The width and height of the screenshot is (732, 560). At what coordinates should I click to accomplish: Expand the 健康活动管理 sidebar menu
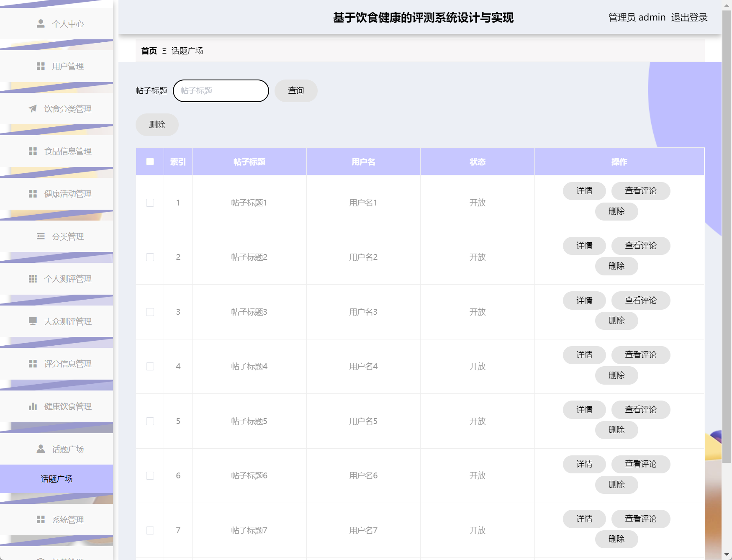pos(57,194)
